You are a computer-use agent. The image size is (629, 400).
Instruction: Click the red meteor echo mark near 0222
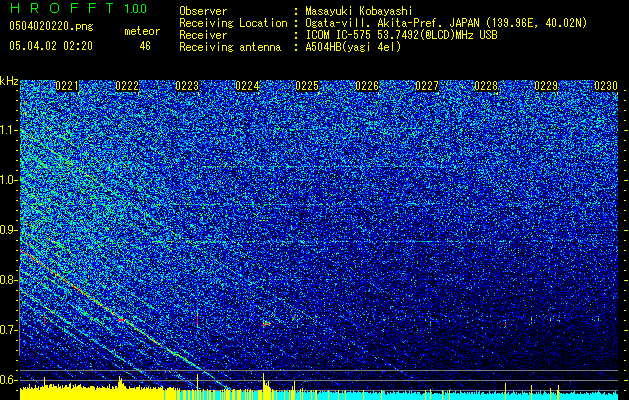click(x=122, y=320)
